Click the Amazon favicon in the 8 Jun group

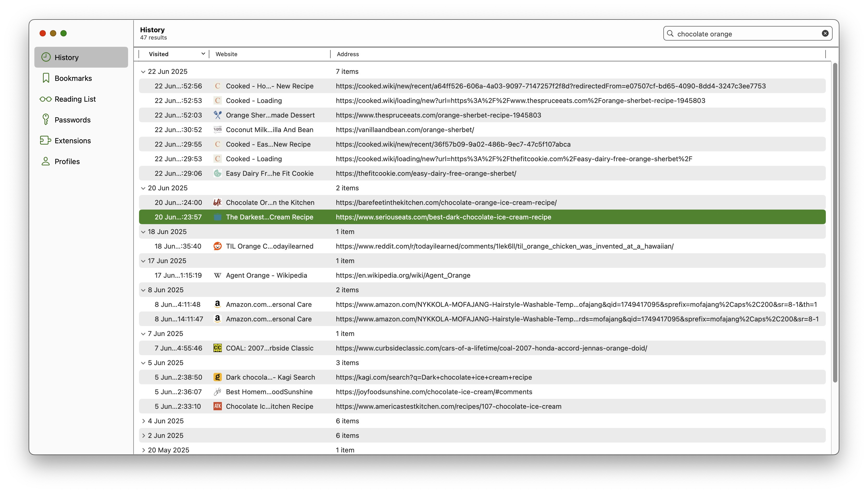(218, 304)
